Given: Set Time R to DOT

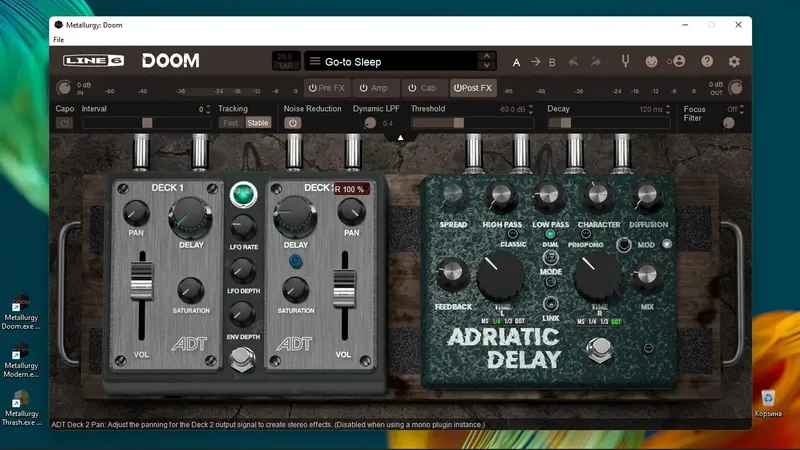Looking at the screenshot, I should tap(616, 322).
